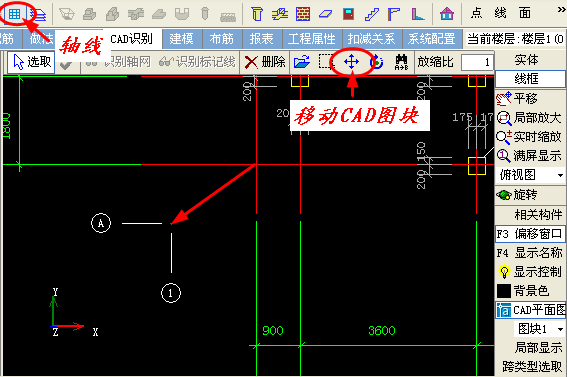Click the binoculars A-B find icon
Viewport: 567px width, 377px height.
click(401, 62)
